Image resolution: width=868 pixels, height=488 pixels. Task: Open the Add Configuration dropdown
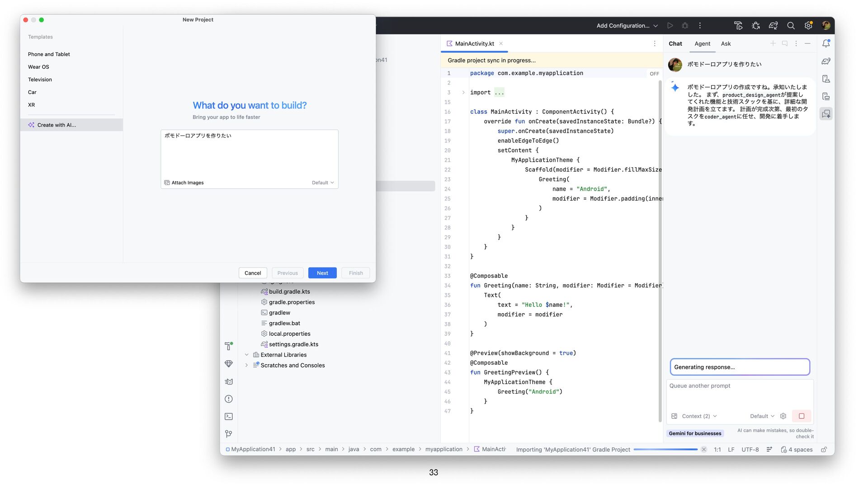[627, 26]
